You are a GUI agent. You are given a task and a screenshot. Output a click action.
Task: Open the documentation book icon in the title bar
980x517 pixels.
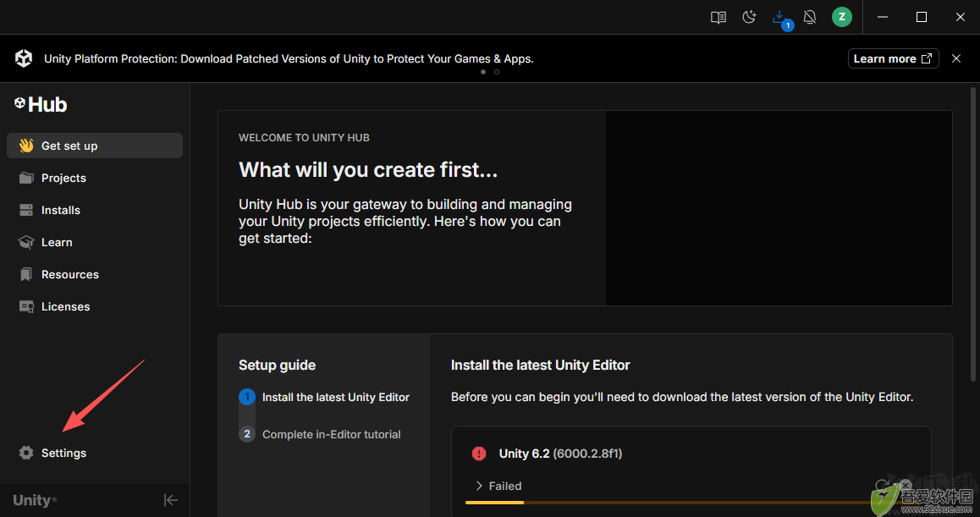(x=718, y=18)
